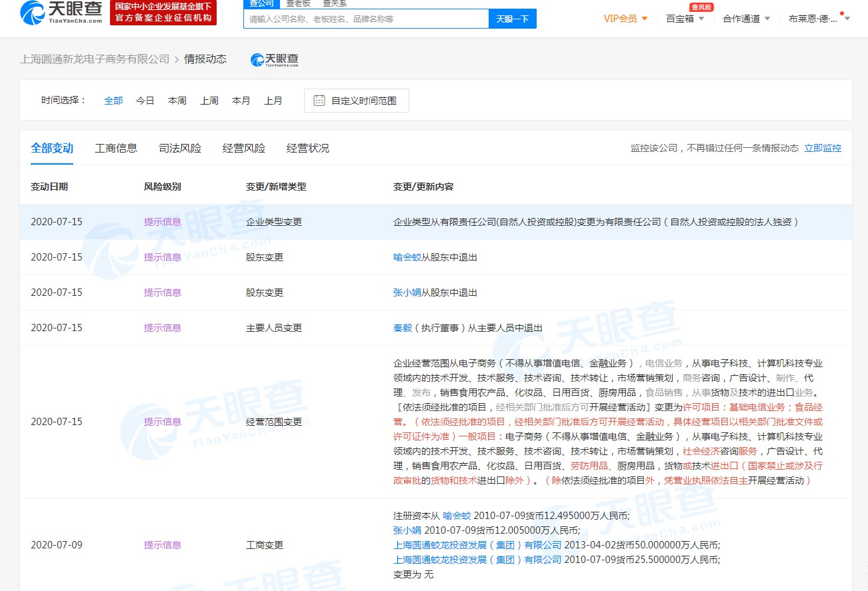This screenshot has height=591, width=868.
Task: Open the 秦毅 executive director link
Action: pos(403,328)
